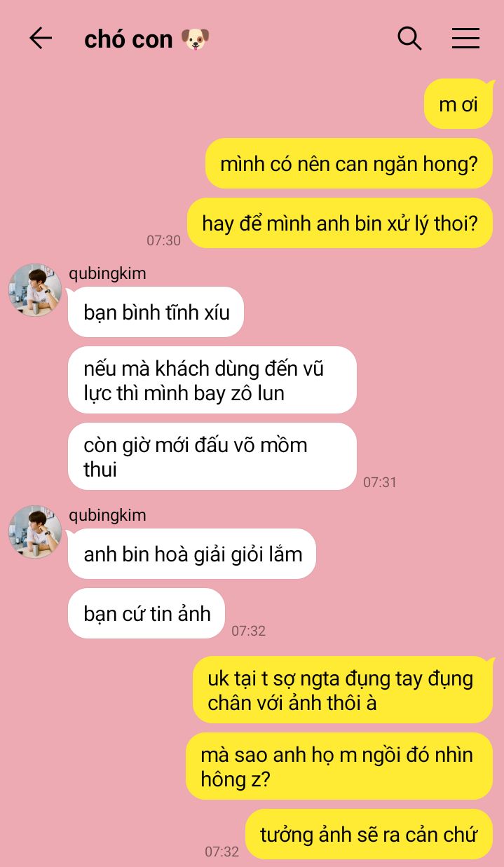Go back using the arrow icon

[41, 38]
